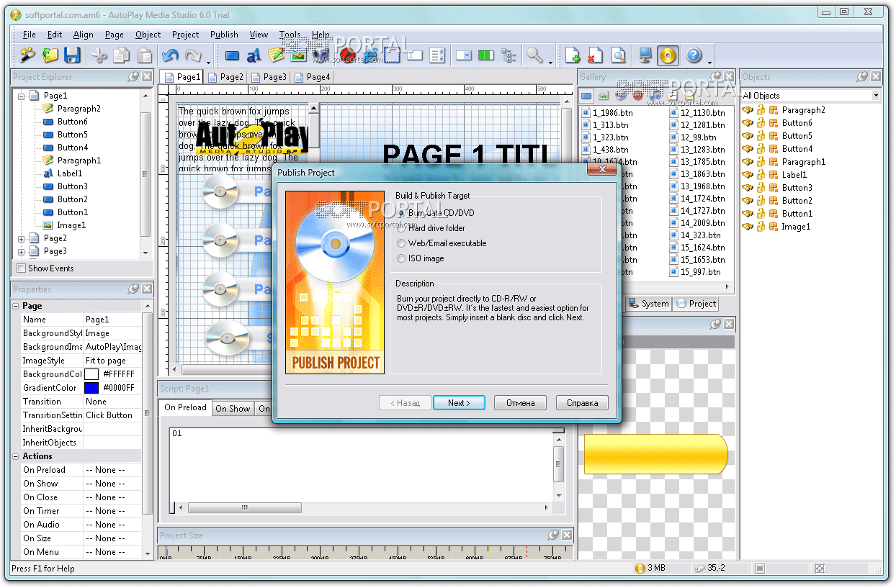Click the white BackgroundColor swatch

coord(91,374)
